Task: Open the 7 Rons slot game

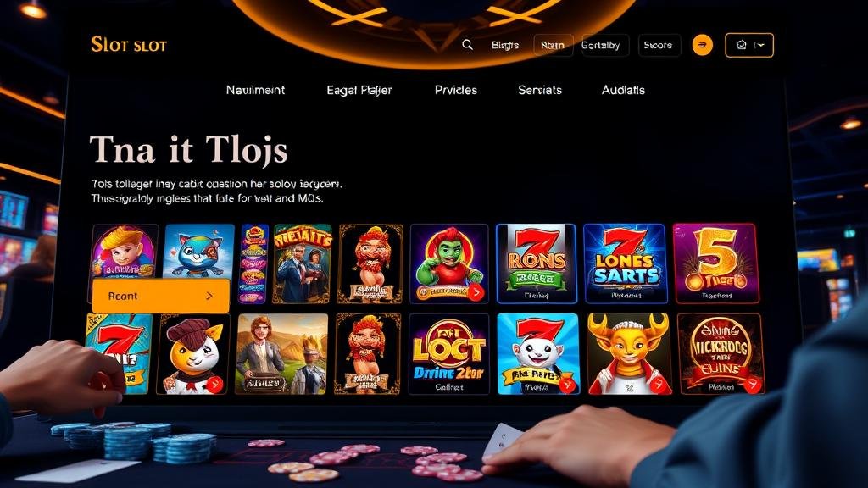Action: coord(536,264)
